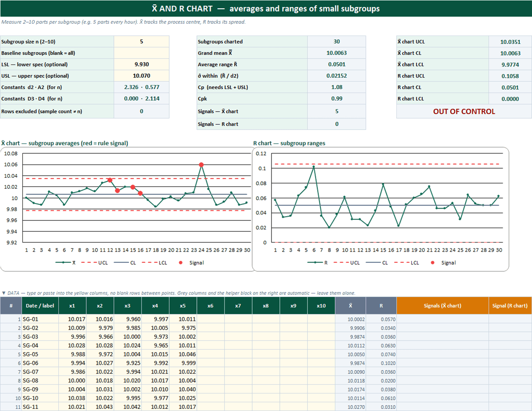
Task: Click the Rows excluded value 0
Action: pyautogui.click(x=141, y=112)
